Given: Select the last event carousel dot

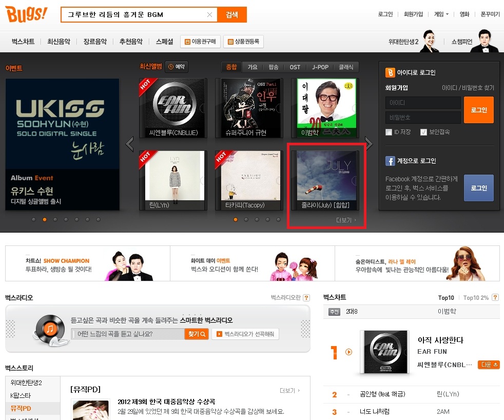Looking at the screenshot, I should pos(99,220).
